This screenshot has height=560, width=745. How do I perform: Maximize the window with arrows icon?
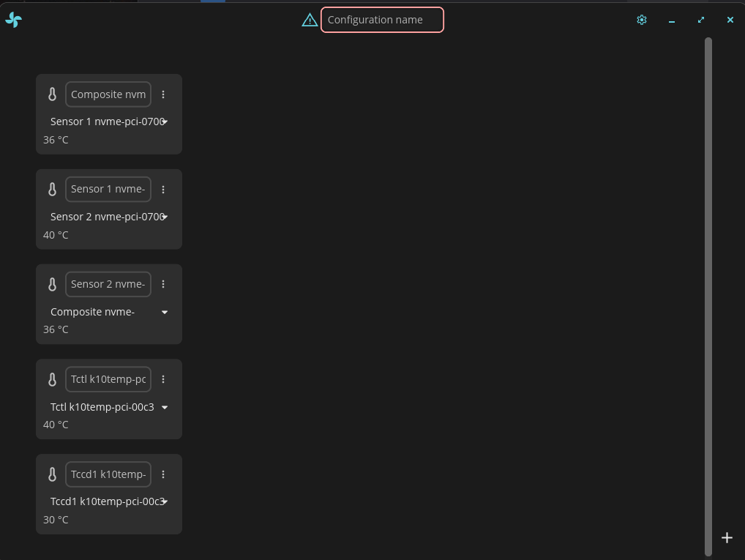[701, 20]
